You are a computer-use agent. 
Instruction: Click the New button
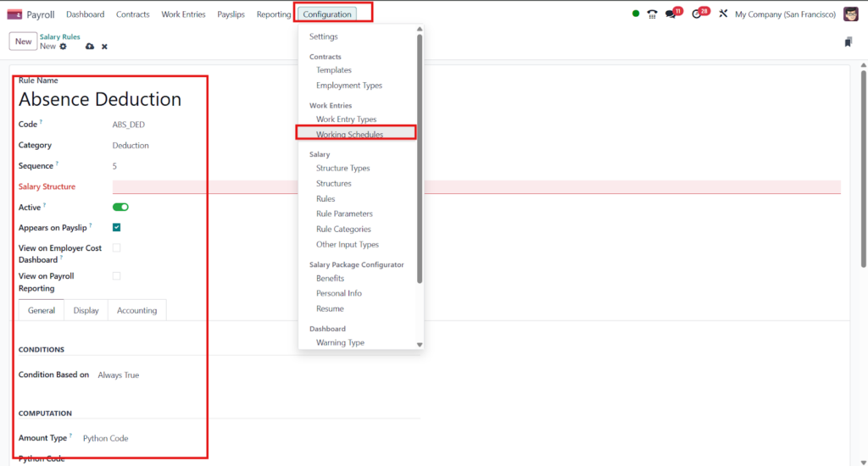coord(23,42)
